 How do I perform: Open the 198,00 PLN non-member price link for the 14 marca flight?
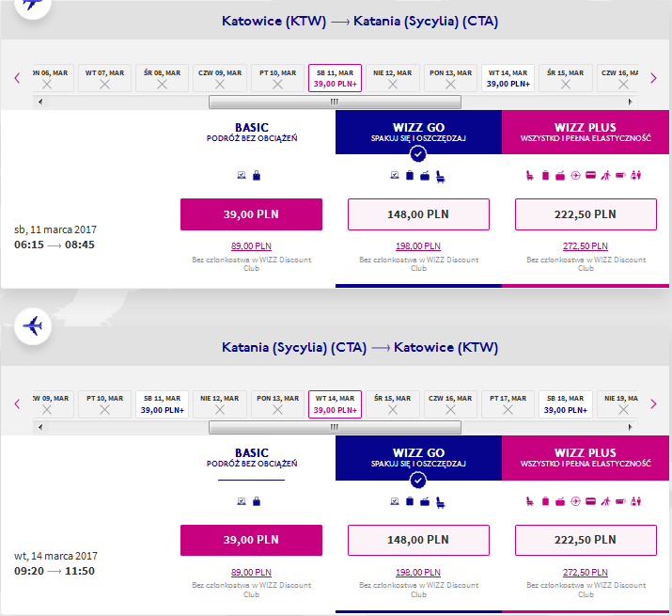pos(418,572)
